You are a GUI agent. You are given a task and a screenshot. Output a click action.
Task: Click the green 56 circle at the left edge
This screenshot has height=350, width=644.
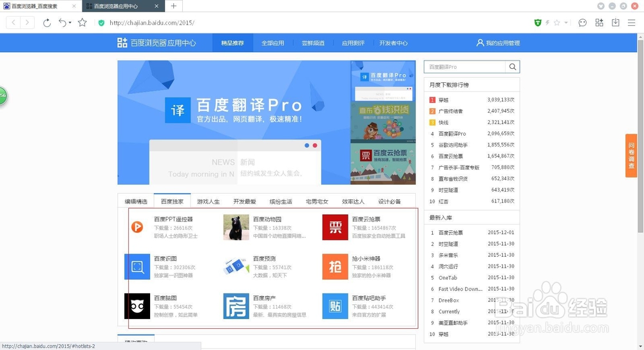pyautogui.click(x=3, y=96)
